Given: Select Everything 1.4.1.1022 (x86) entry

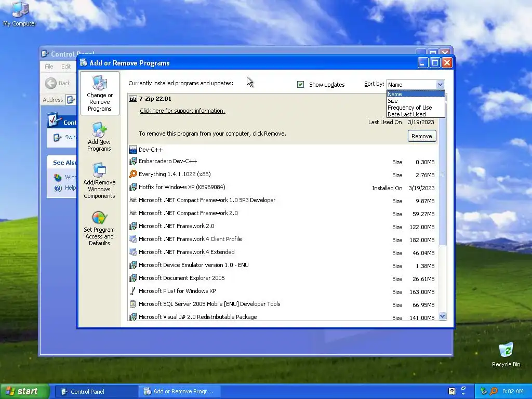Looking at the screenshot, I should [x=283, y=175].
